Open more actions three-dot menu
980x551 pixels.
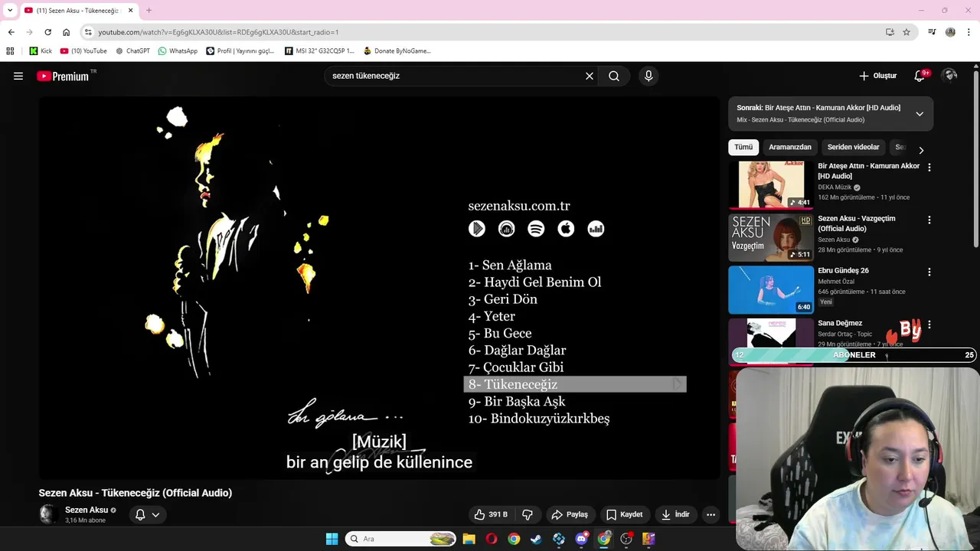coord(710,514)
